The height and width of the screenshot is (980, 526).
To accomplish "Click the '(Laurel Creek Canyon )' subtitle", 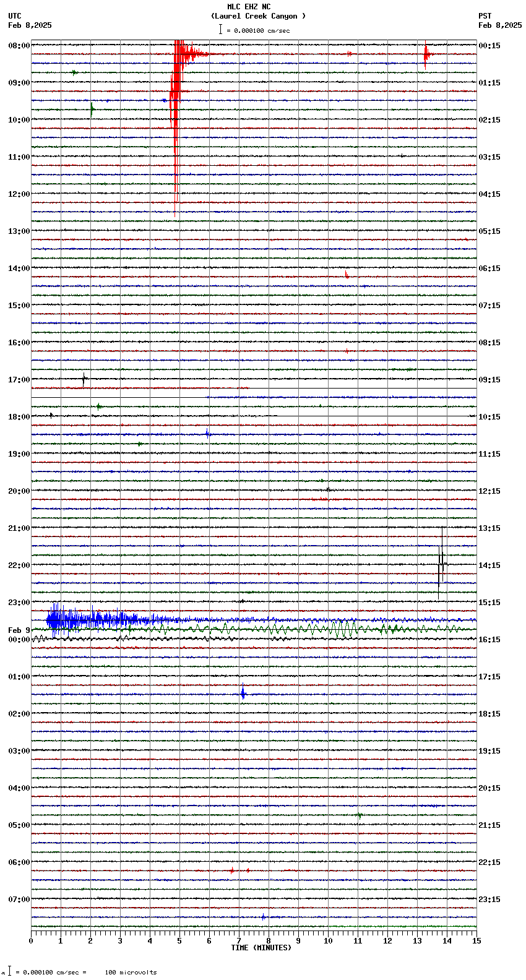I will point(258,16).
